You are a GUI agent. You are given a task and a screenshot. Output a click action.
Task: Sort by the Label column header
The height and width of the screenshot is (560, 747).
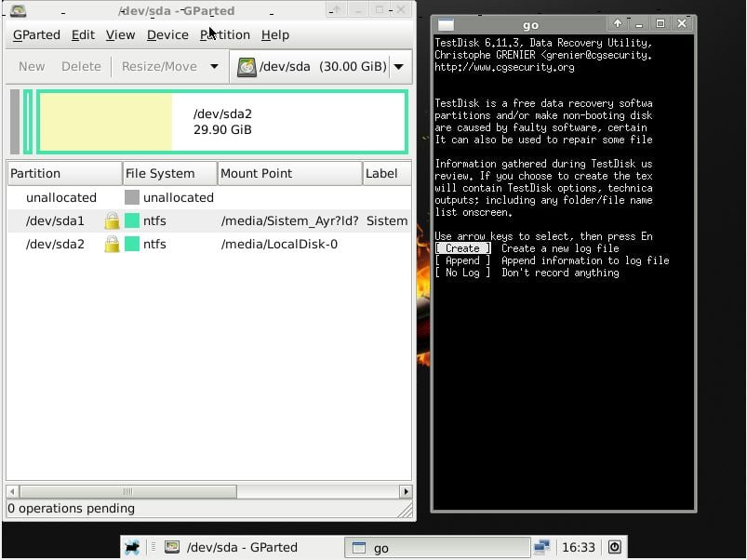pyautogui.click(x=386, y=173)
